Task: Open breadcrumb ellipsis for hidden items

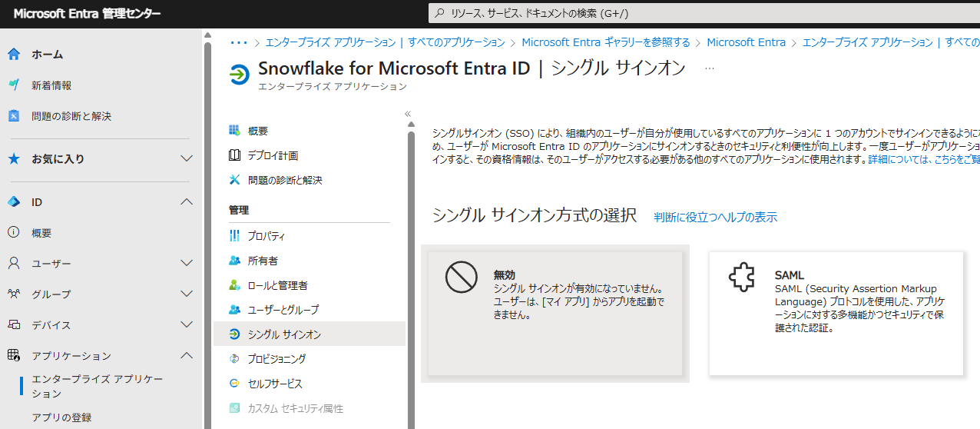Action: click(239, 42)
